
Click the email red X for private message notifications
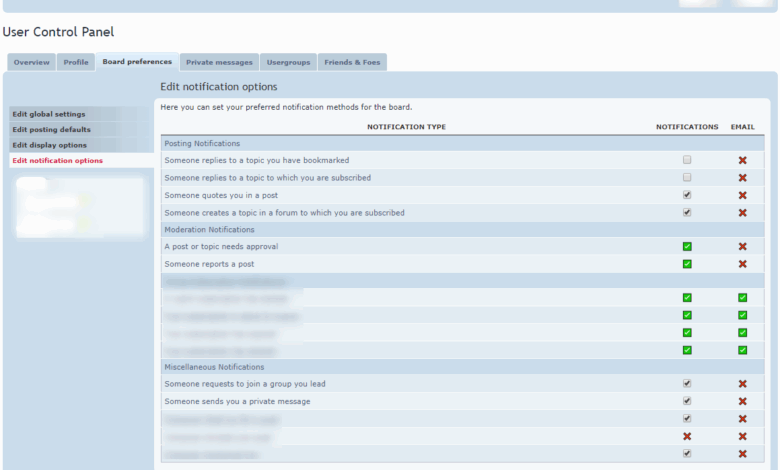tap(742, 401)
